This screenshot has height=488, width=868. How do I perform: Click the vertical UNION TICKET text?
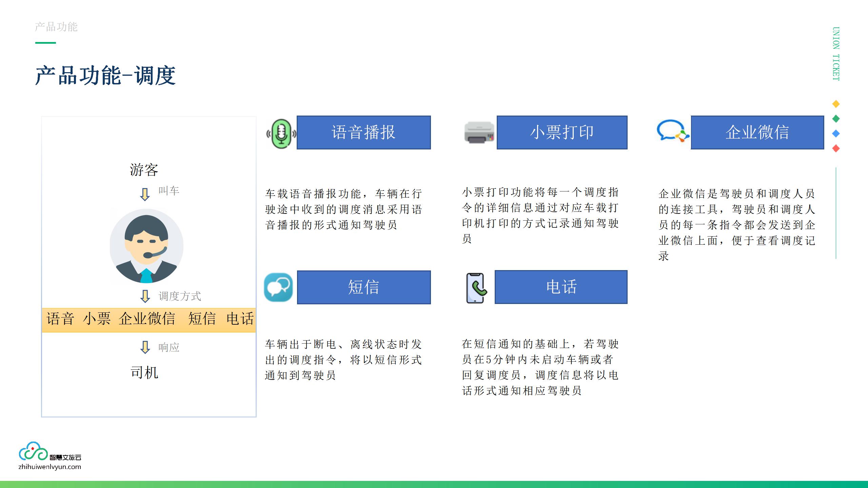(836, 54)
